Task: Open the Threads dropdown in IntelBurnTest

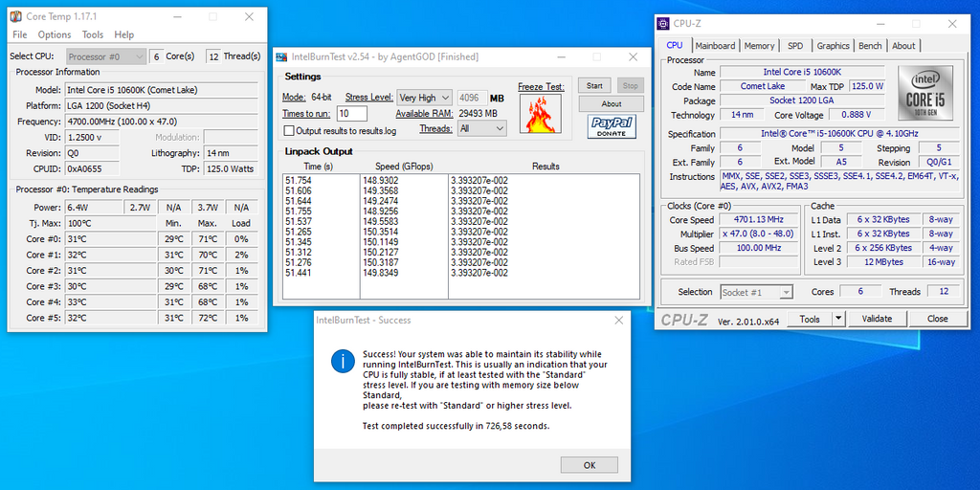Action: pyautogui.click(x=482, y=128)
